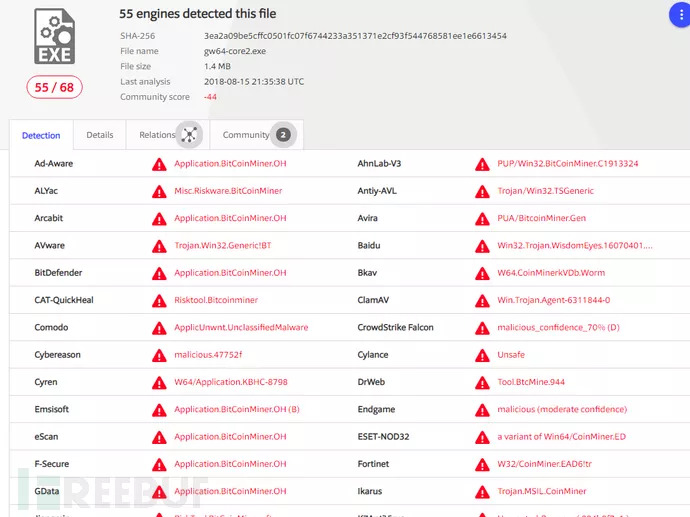Click W32/CoinMiner.EAD6!tr detection result
Image resolution: width=690 pixels, height=517 pixels.
point(544,464)
